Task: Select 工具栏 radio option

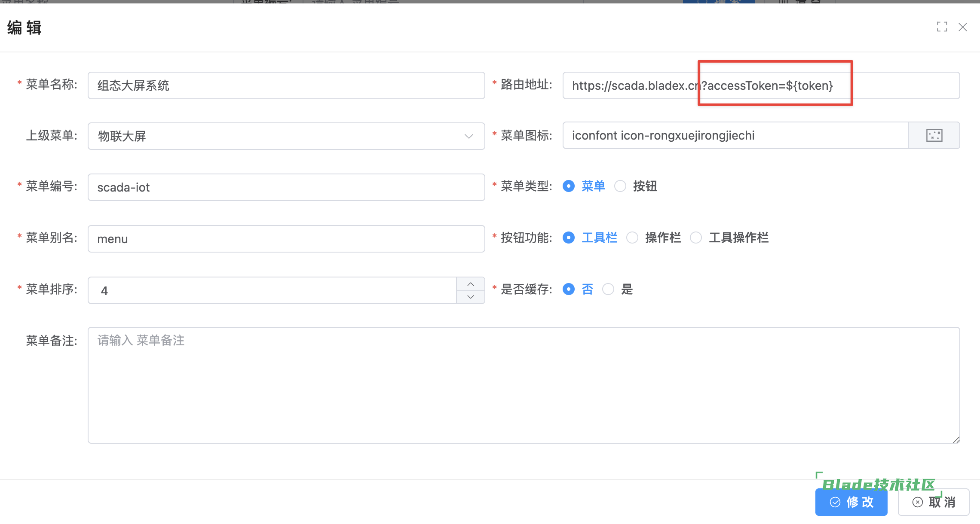Action: pos(569,238)
